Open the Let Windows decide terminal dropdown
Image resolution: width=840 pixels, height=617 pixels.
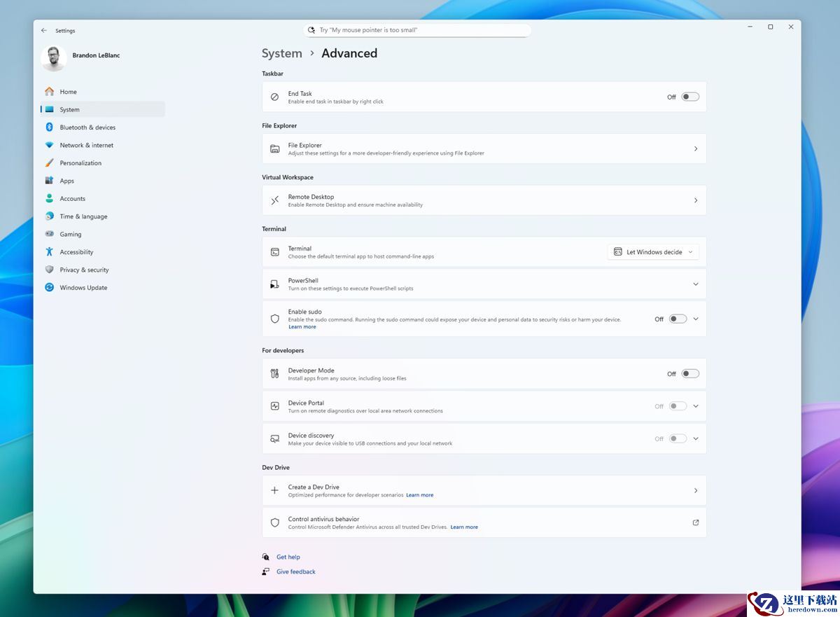click(653, 252)
